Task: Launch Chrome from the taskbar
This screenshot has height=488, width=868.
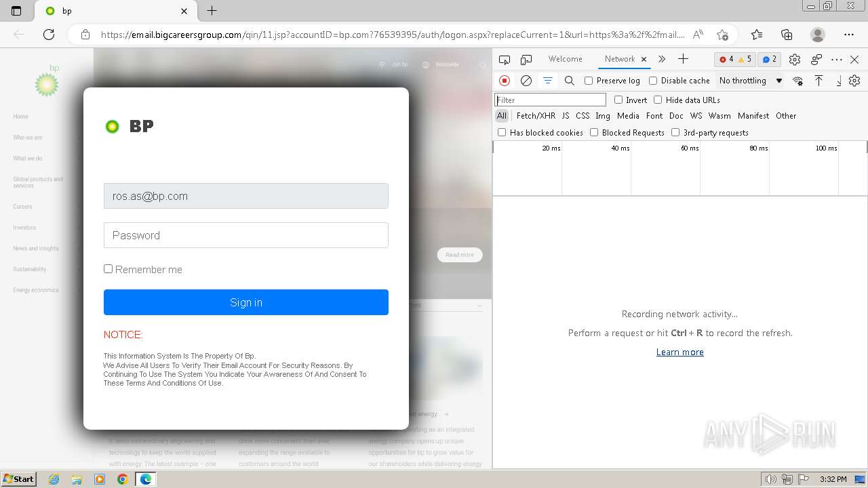Action: (x=122, y=479)
